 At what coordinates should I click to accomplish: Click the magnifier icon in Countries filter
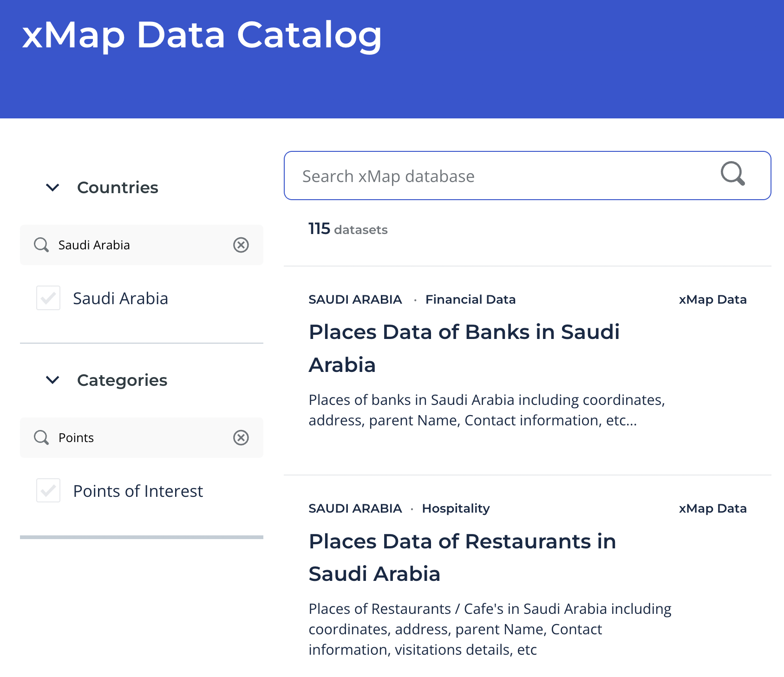[x=41, y=245]
